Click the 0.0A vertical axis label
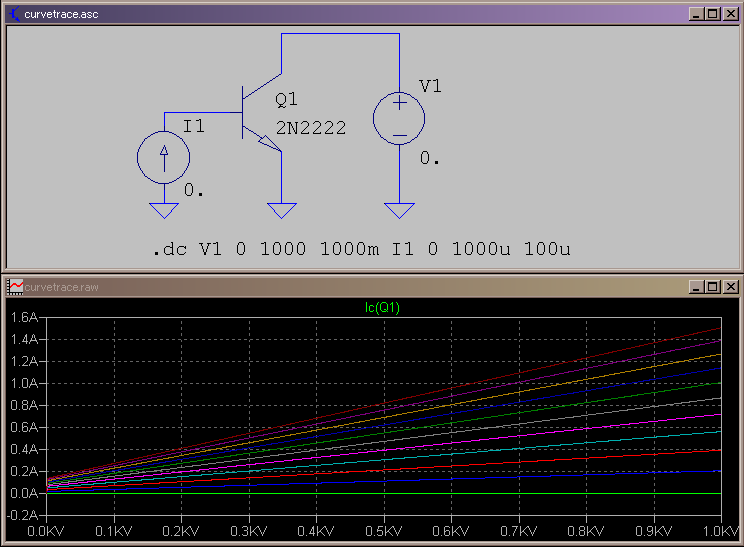This screenshot has width=744, height=547. tap(24, 493)
